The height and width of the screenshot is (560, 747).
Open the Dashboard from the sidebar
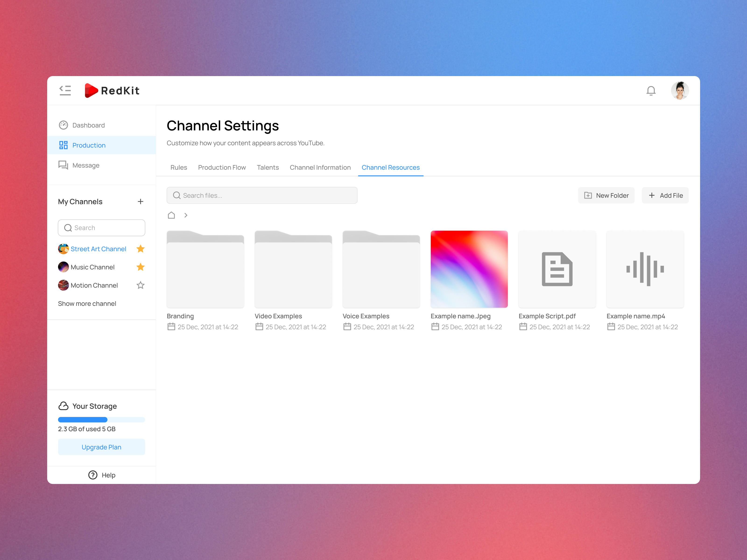88,125
